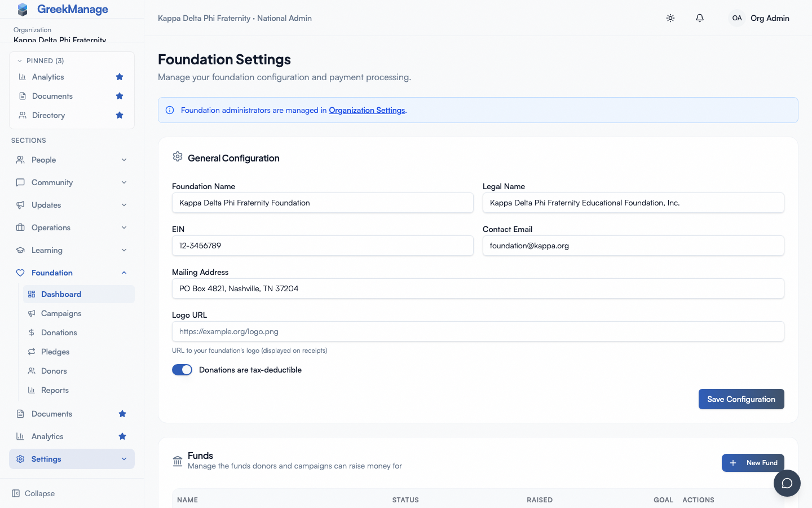Expand the People section chevron
This screenshot has height=508, width=812.
pos(124,160)
